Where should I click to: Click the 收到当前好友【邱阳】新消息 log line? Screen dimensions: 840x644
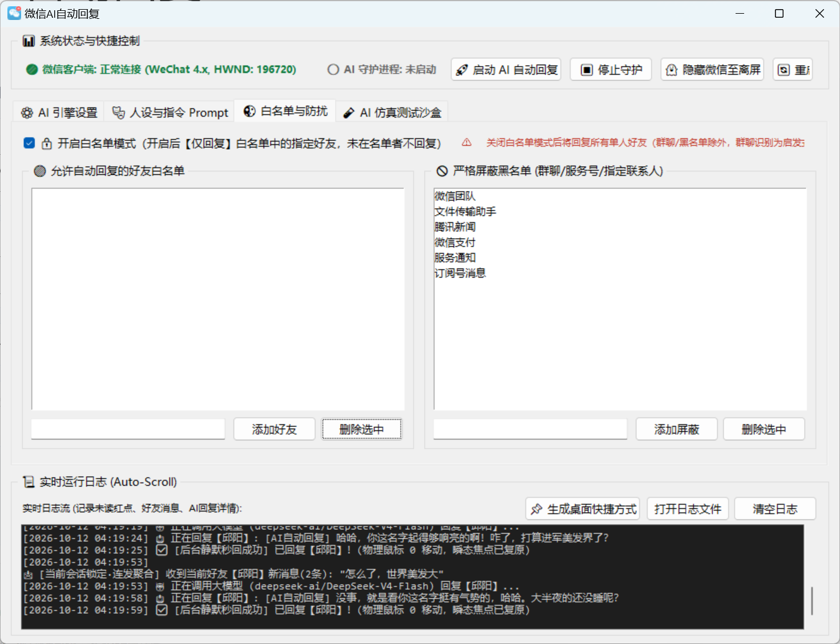coord(233,574)
